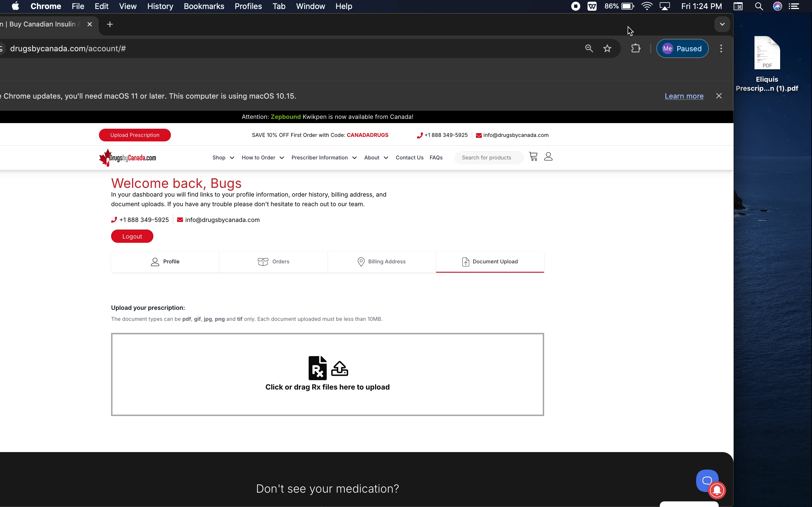Click the Logout button
This screenshot has height=507, width=812.
click(132, 236)
